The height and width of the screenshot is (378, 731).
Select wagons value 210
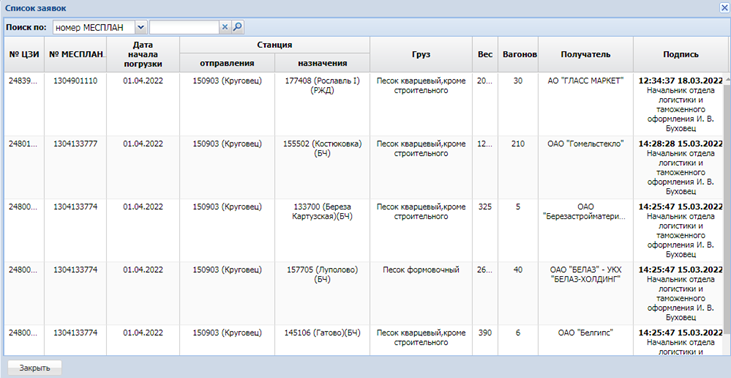[518, 144]
